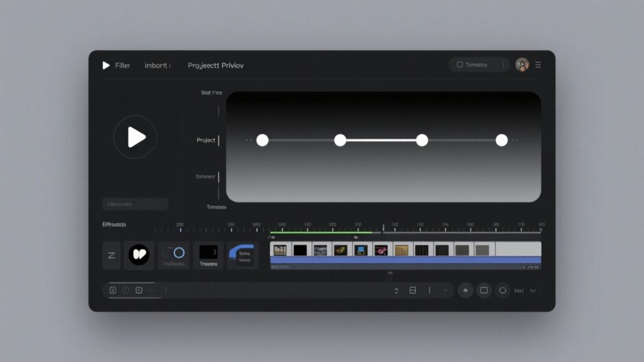This screenshot has height=362, width=644.
Task: Select the blue track bar under thumbnails
Action: 406,260
